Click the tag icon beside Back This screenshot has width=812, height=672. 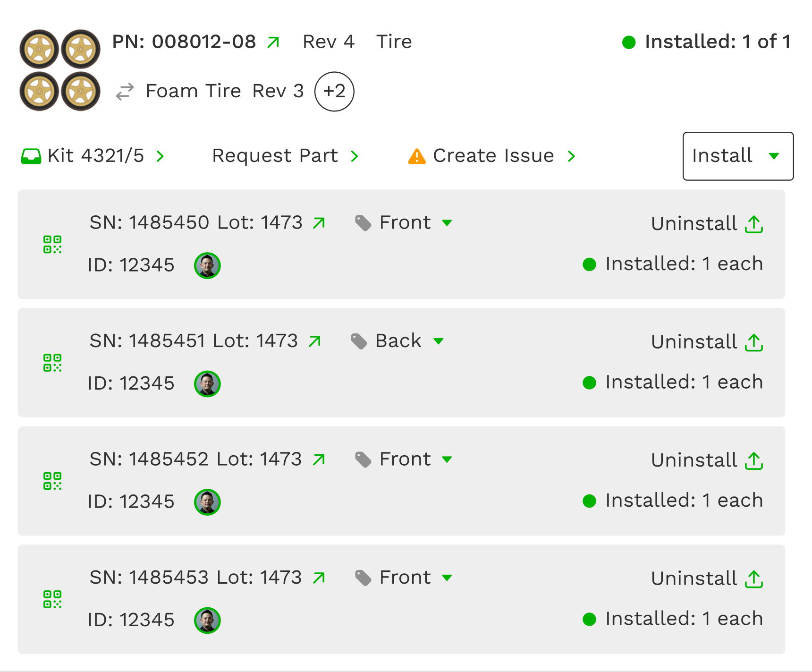coord(359,341)
